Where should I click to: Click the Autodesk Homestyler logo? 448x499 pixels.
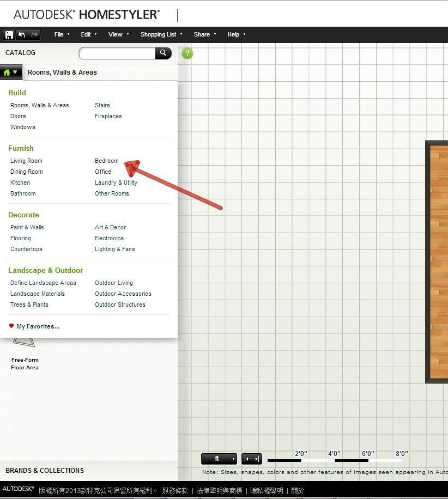click(86, 15)
